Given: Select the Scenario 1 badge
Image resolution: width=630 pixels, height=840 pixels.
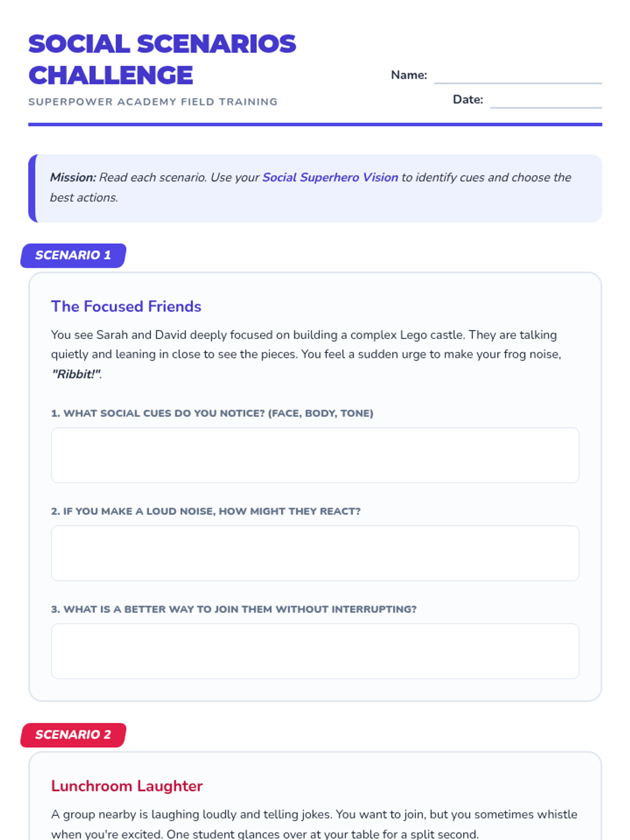Looking at the screenshot, I should click(73, 255).
